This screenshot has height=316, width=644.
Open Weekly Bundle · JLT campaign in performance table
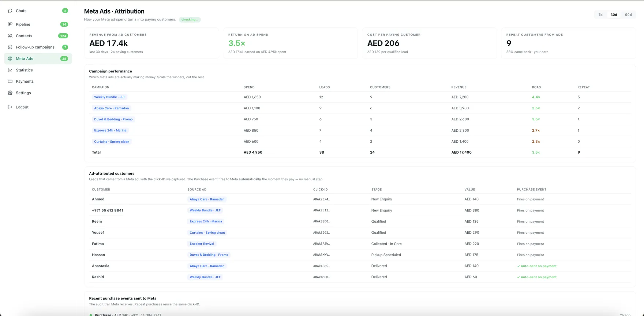coord(109,97)
